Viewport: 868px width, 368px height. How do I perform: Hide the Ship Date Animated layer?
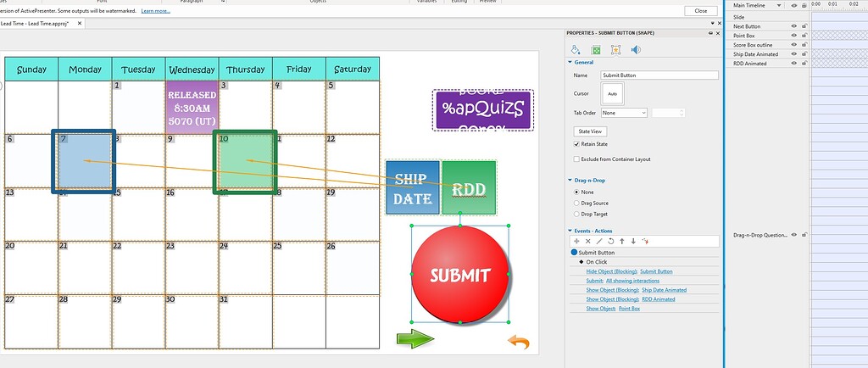point(793,54)
